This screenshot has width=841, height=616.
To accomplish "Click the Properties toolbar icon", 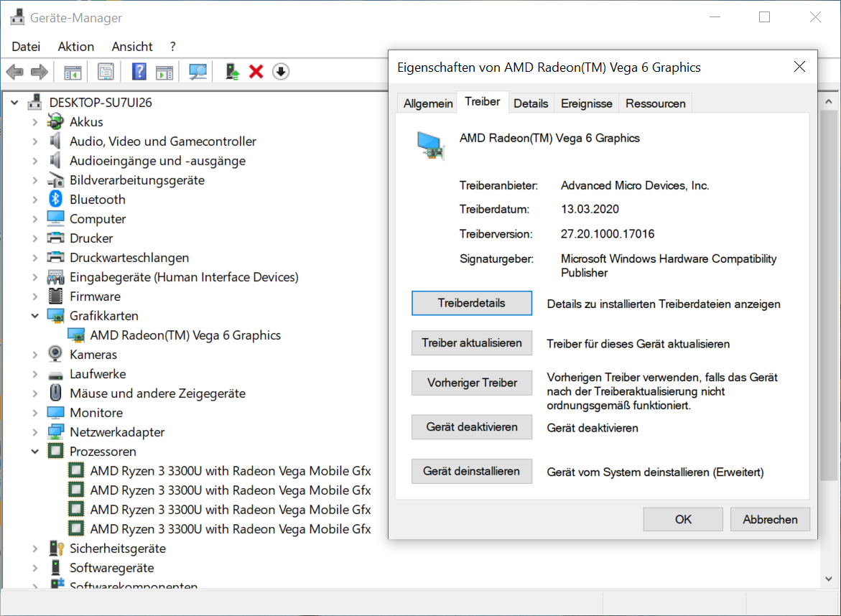I will tap(106, 71).
